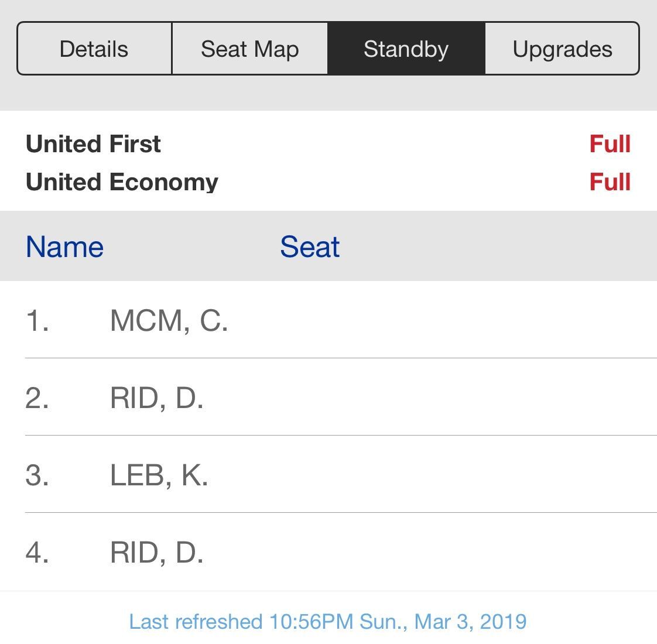
Task: Tap the United First availability row
Action: [328, 143]
